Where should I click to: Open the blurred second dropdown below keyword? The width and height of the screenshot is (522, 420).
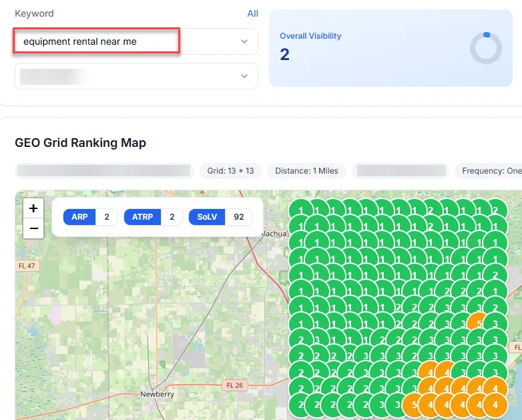pos(136,76)
